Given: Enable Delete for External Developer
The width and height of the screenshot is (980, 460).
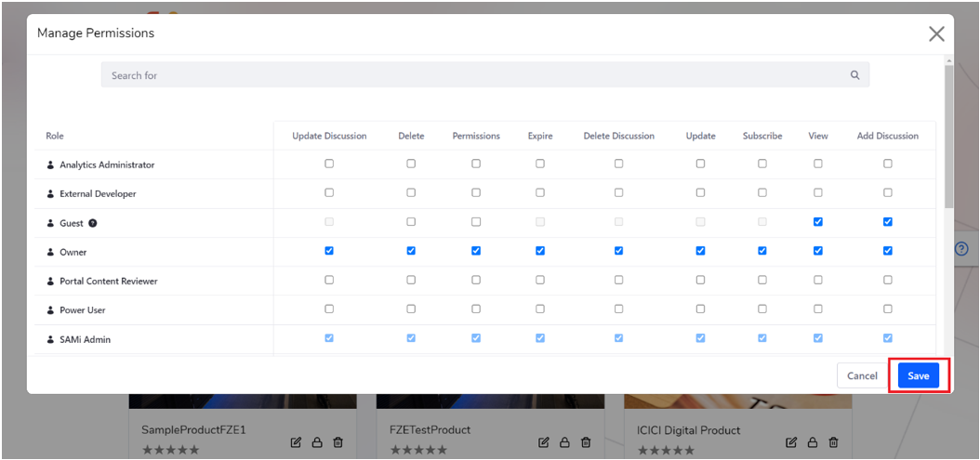Looking at the screenshot, I should tap(411, 192).
